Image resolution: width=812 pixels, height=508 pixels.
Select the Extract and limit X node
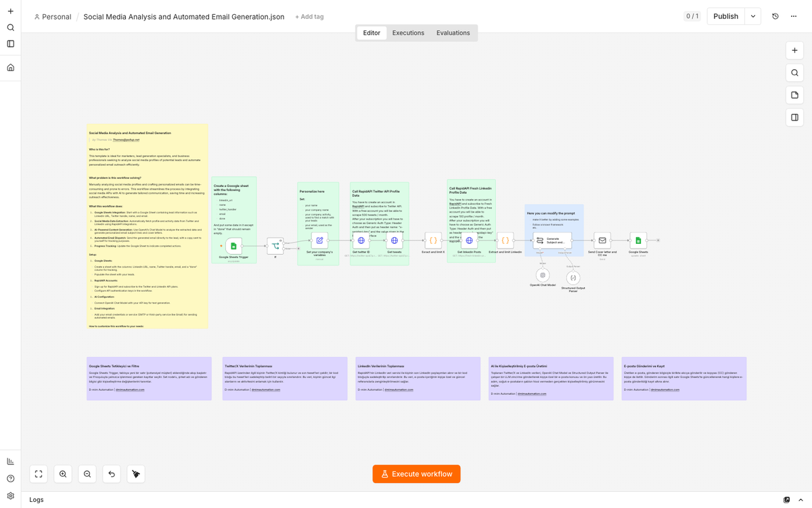pos(433,240)
